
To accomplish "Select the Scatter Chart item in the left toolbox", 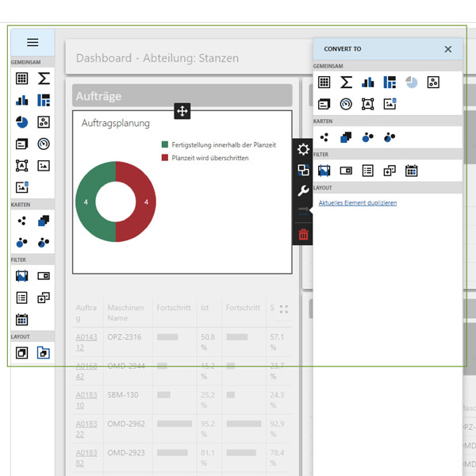I will click(x=44, y=122).
